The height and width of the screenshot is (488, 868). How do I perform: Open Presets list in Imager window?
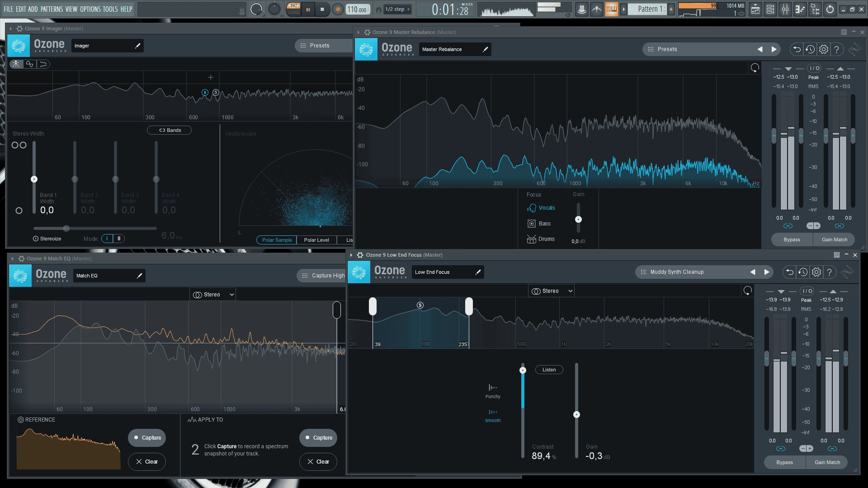click(324, 46)
